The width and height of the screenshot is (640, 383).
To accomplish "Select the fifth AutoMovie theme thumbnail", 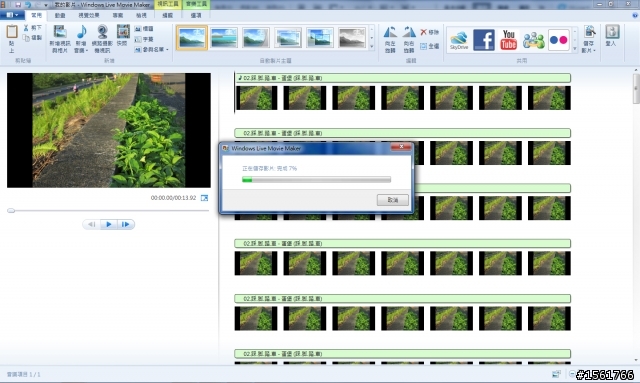I will coord(320,38).
